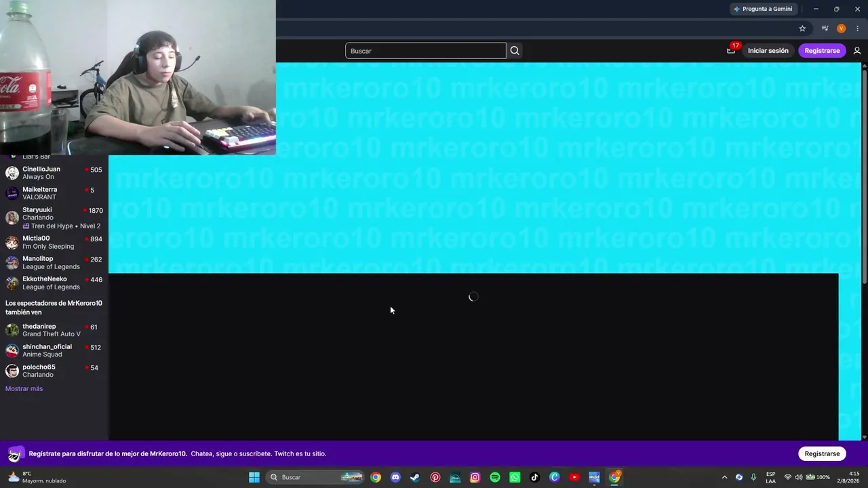Open Spotify from the taskbar
The height and width of the screenshot is (488, 868).
[x=495, y=477]
